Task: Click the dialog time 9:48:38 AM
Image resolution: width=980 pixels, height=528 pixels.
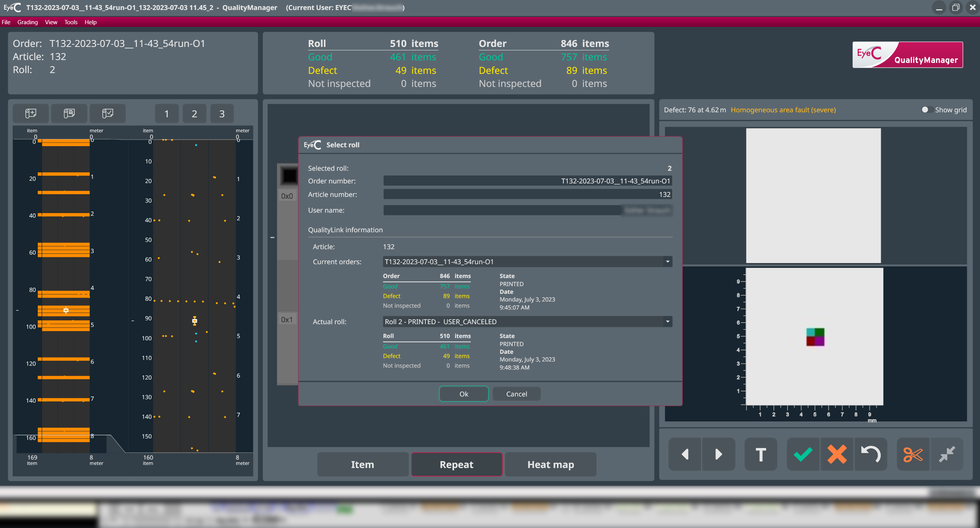Action: coord(515,368)
